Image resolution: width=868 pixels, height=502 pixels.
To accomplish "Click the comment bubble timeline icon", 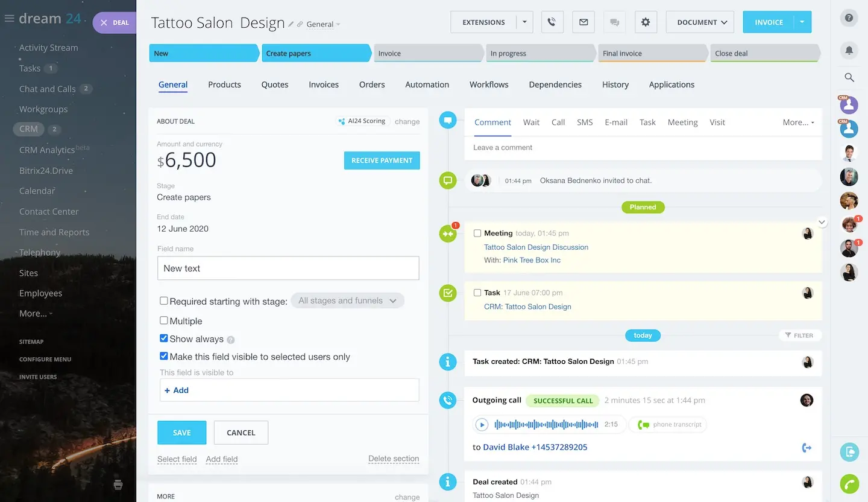I will (x=447, y=121).
